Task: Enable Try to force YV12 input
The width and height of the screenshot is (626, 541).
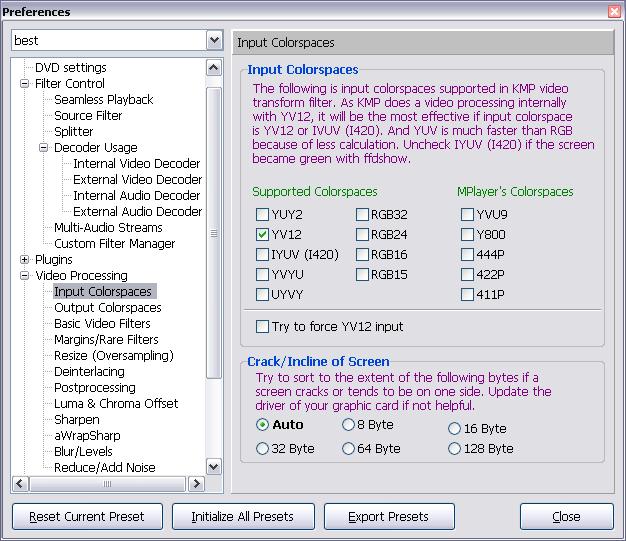Action: tap(262, 326)
